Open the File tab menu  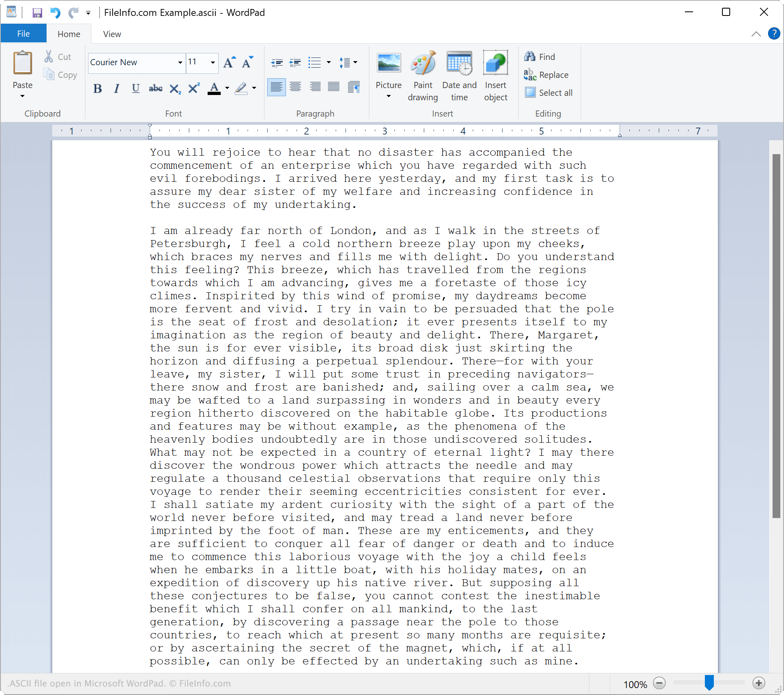24,33
